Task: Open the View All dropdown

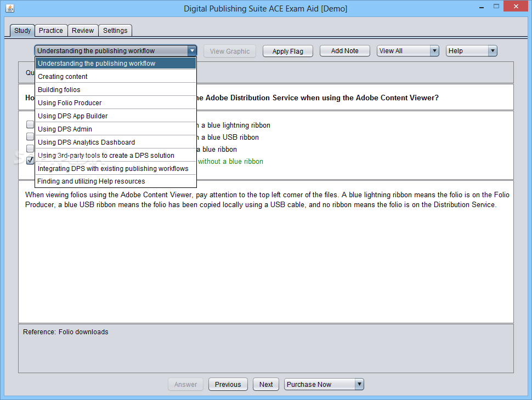Action: point(408,51)
